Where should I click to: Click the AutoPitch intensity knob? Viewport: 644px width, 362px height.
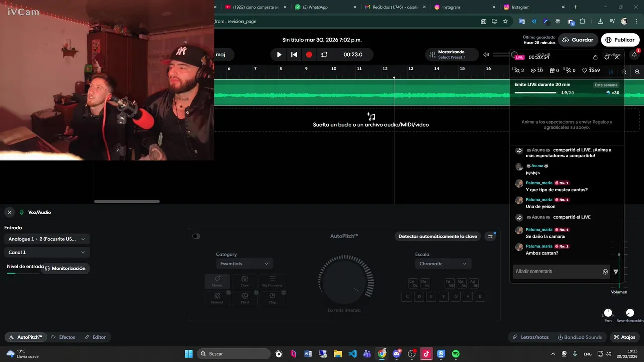(x=345, y=281)
